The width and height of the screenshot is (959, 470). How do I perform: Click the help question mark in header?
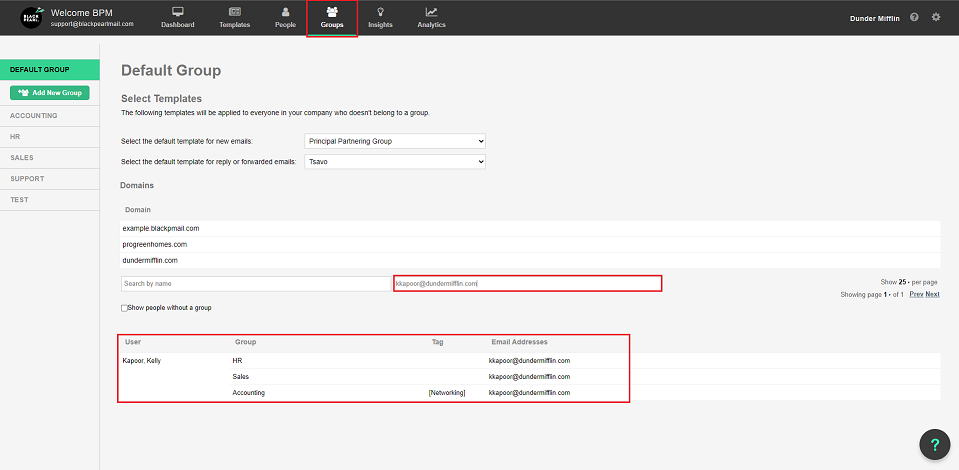pos(914,18)
